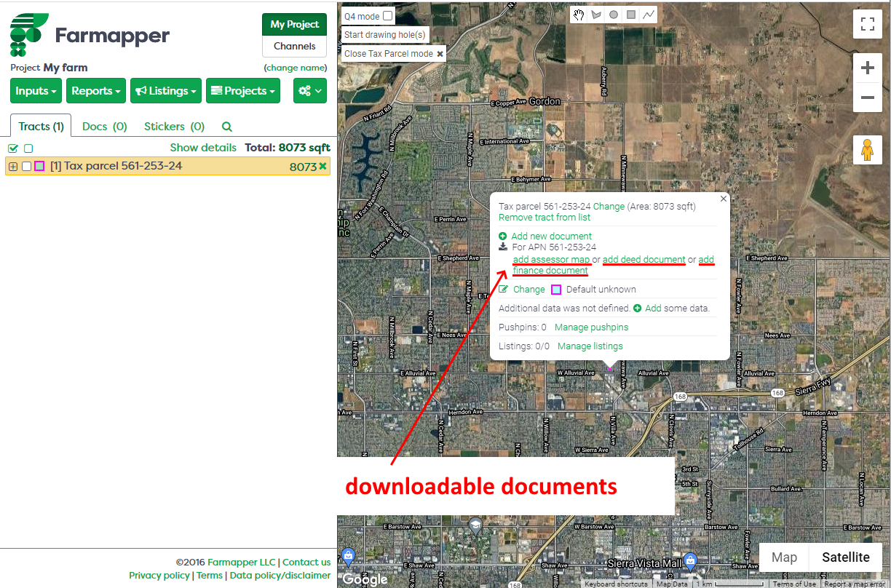891x588 pixels.
Task: Open Privacy policy footer link
Action: click(159, 576)
